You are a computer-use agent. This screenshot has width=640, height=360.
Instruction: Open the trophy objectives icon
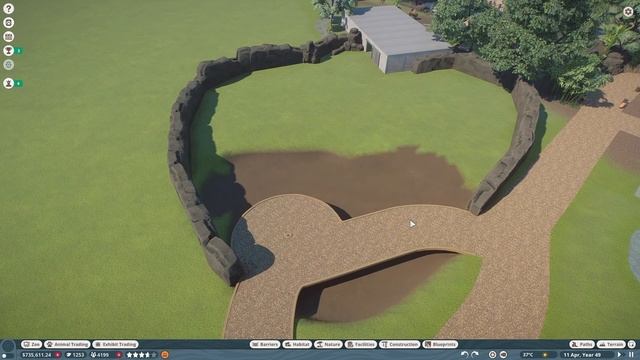pyautogui.click(x=8, y=51)
